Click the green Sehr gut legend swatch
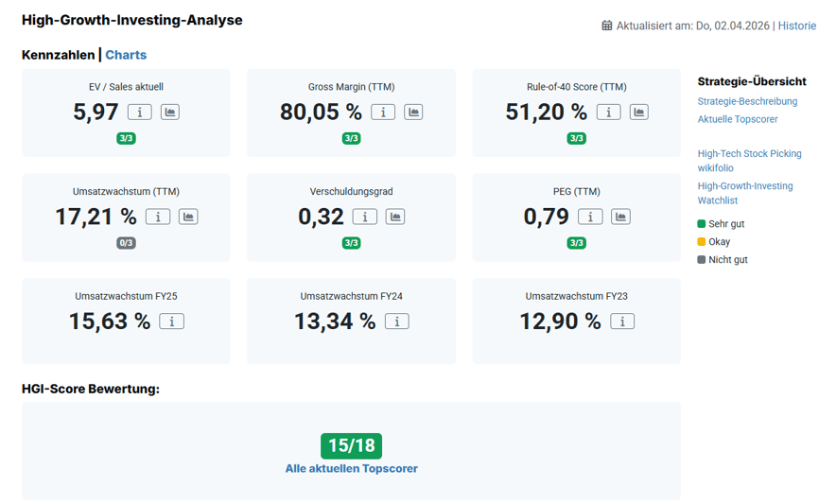 pyautogui.click(x=702, y=224)
